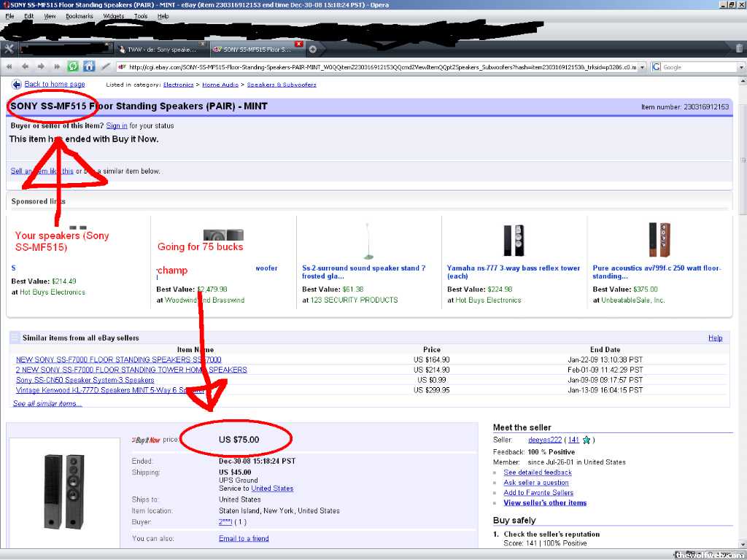The image size is (747, 560).
Task: Click Ask seller a question link
Action: click(535, 483)
